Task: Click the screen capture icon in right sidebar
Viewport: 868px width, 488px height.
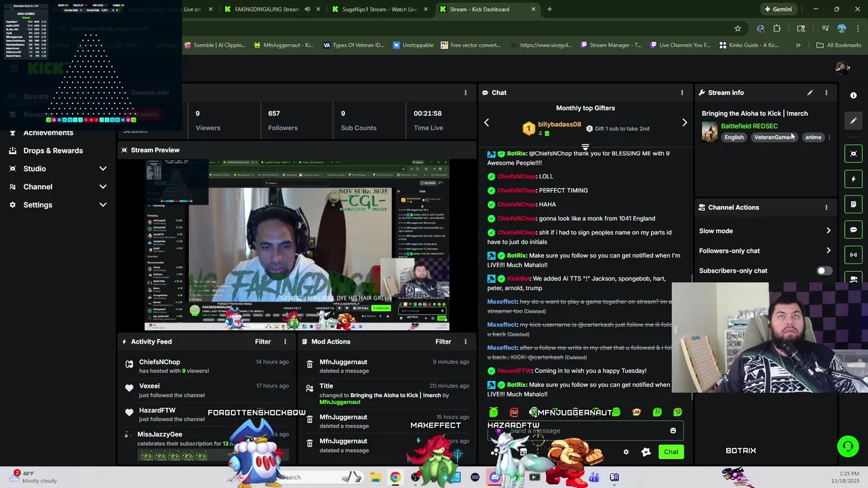Action: point(854,154)
